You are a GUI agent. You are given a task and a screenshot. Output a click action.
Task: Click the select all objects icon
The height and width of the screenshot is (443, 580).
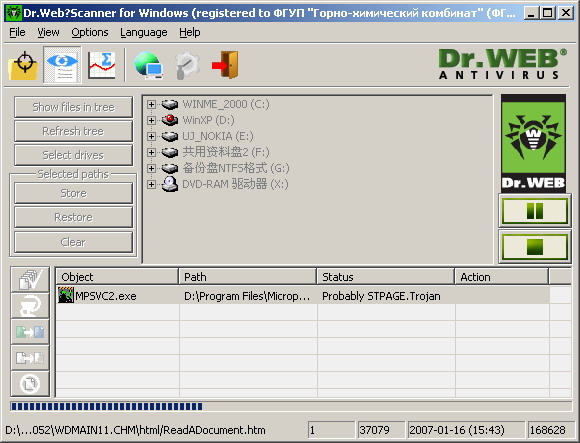[30, 280]
